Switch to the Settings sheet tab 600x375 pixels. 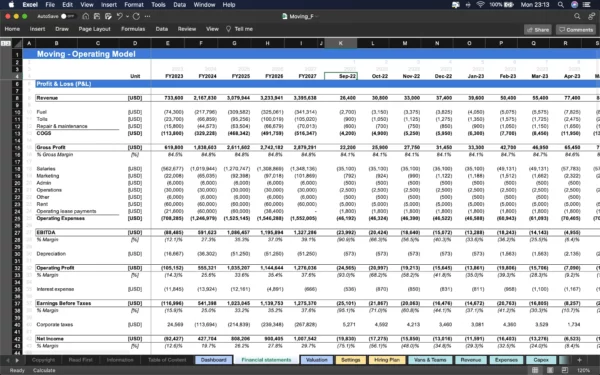tap(351, 360)
